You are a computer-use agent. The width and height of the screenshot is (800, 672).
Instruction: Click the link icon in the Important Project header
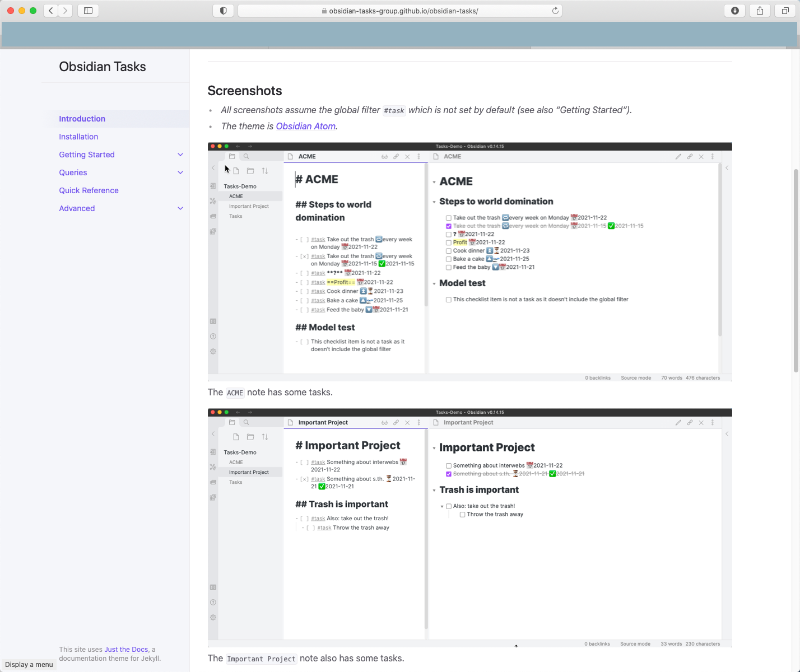(690, 422)
